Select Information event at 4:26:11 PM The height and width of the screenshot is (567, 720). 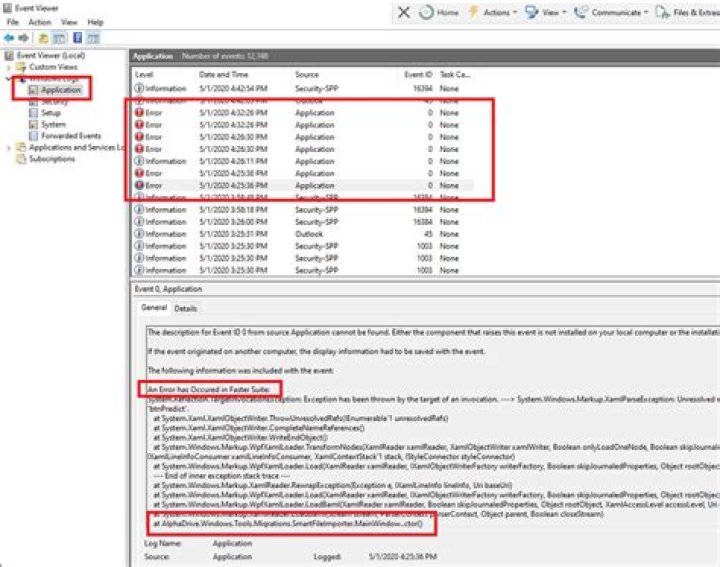pyautogui.click(x=303, y=162)
